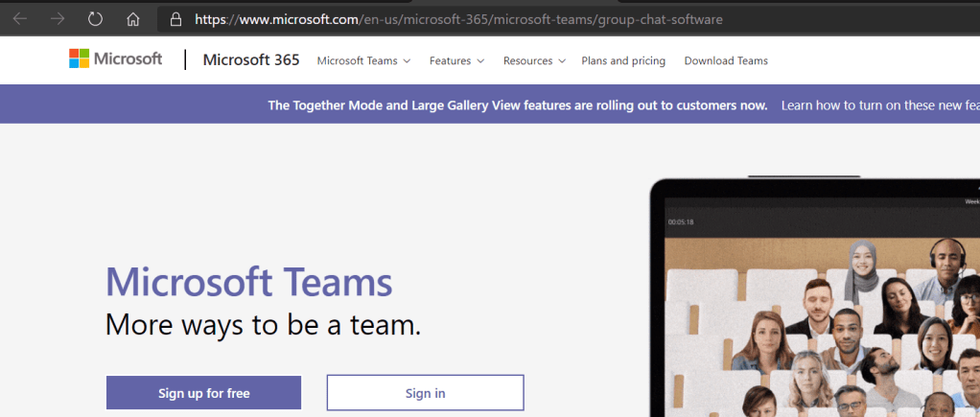View site security via the padlock icon
980x417 pixels.
click(175, 19)
